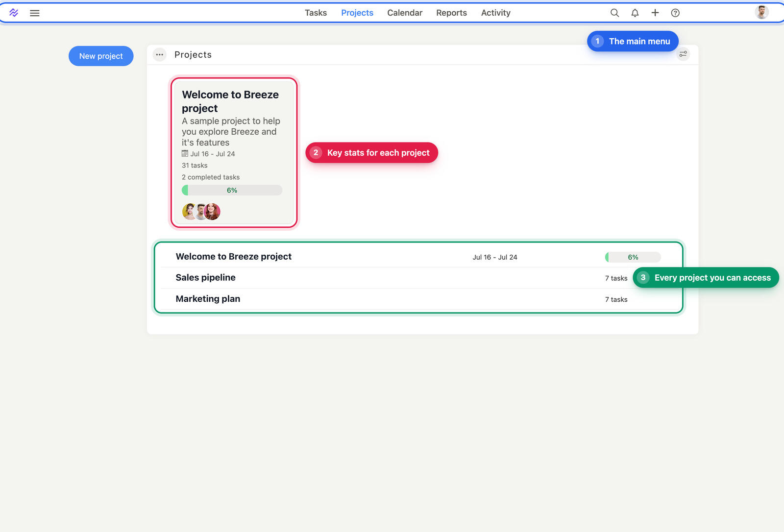Click the Breeze logo icon
The image size is (784, 532).
point(14,13)
